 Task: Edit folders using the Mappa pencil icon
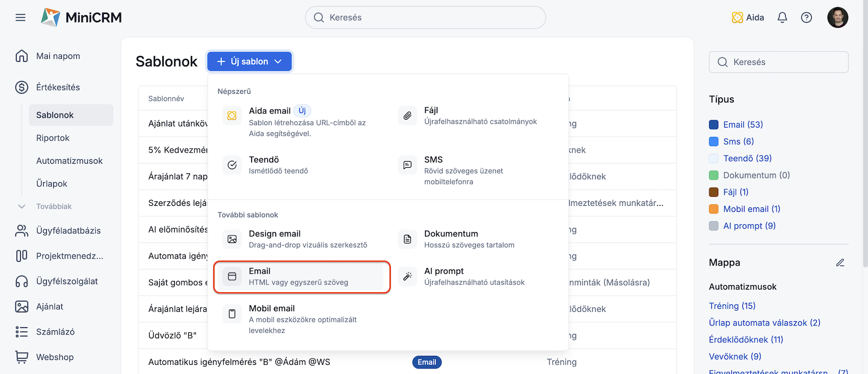(840, 263)
